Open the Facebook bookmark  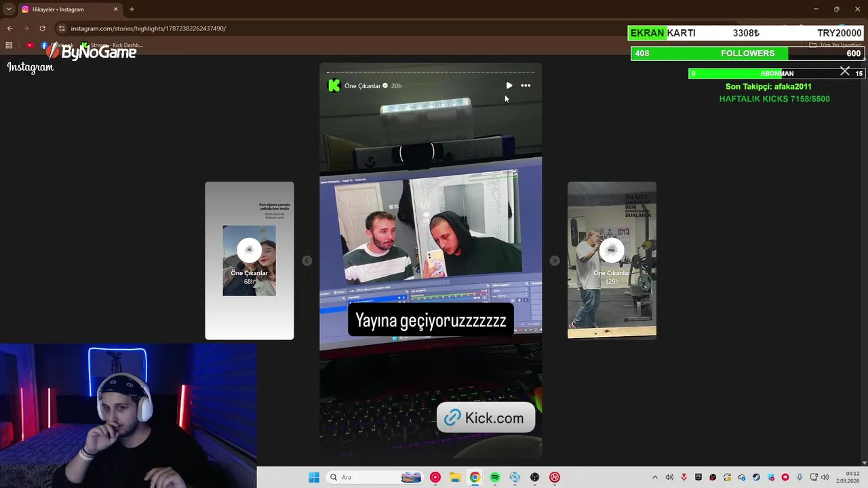(57, 45)
